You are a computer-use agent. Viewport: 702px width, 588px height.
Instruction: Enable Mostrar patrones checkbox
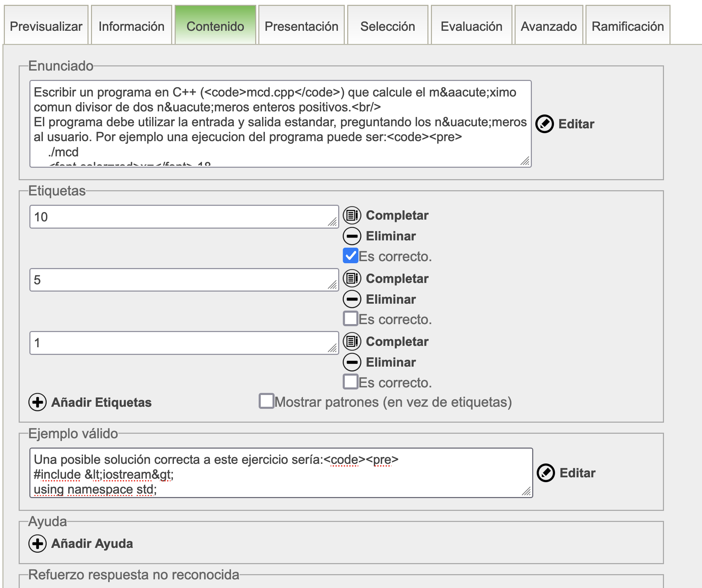pyautogui.click(x=266, y=401)
